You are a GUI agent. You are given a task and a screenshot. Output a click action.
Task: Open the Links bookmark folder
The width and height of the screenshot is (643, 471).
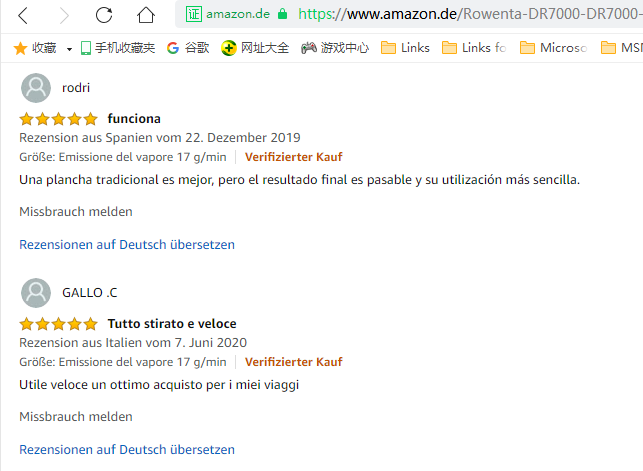[405, 47]
